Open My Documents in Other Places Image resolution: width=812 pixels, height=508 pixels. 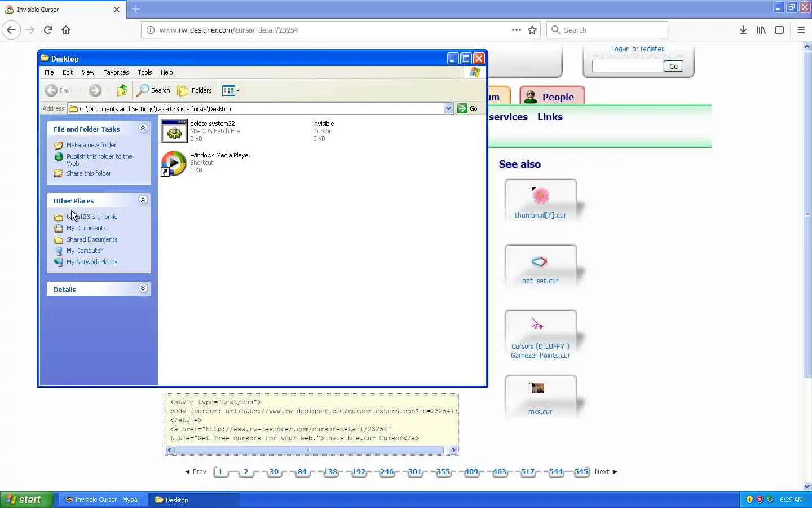(86, 228)
